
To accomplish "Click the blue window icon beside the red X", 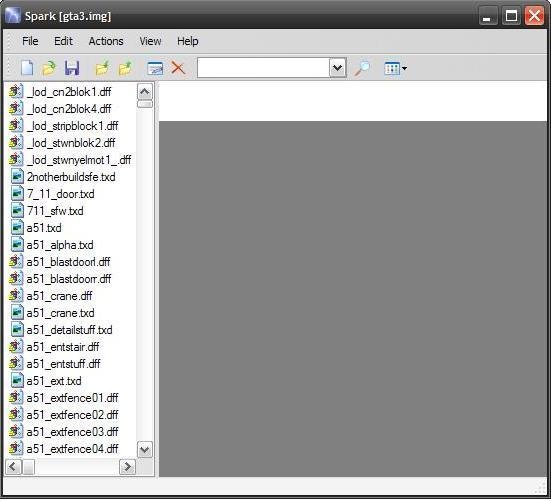I will pos(155,68).
